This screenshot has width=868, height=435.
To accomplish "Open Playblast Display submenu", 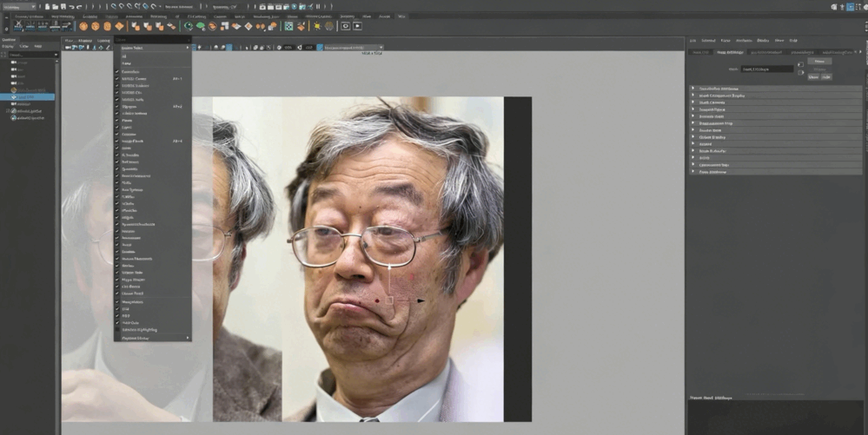I will (x=152, y=338).
